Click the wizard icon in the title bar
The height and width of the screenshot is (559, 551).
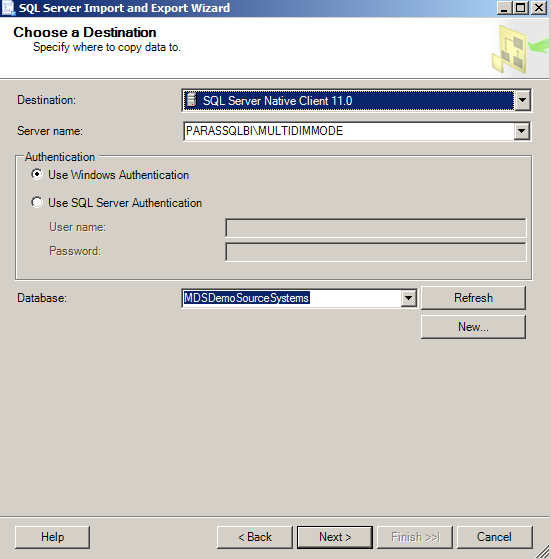pyautogui.click(x=8, y=7)
